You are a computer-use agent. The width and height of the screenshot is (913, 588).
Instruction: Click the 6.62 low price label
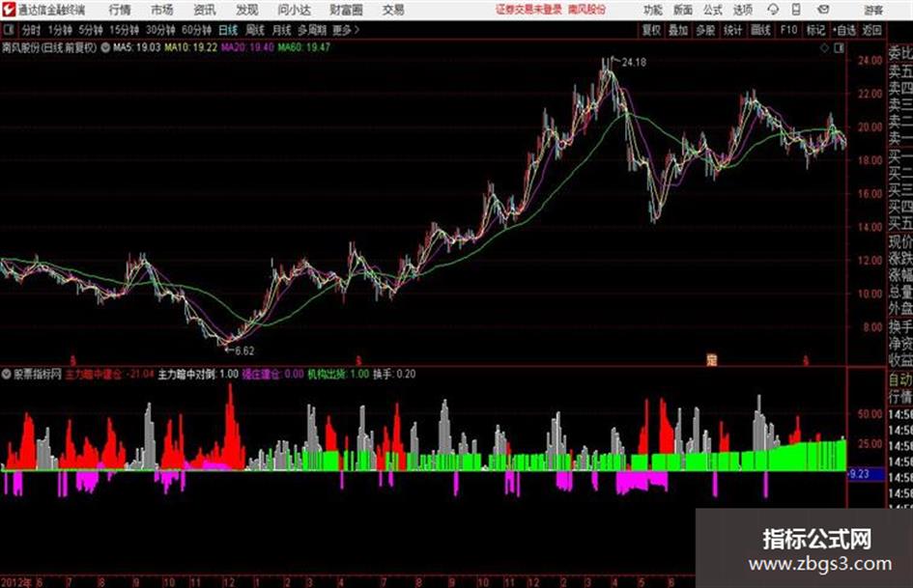tap(244, 351)
